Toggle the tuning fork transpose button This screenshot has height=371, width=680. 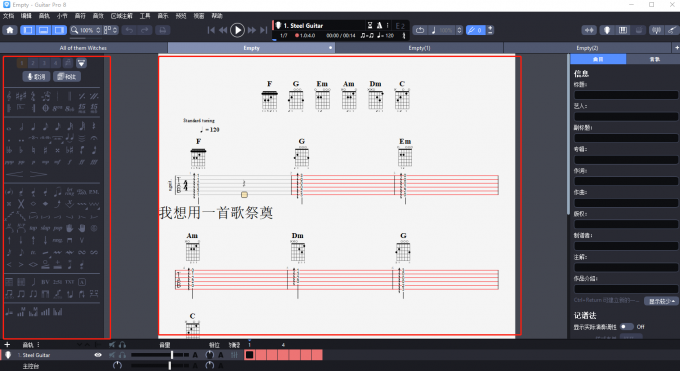tap(476, 30)
